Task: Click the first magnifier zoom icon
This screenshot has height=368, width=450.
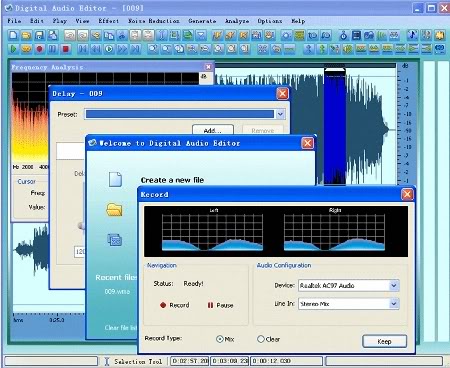Action: tap(153, 49)
